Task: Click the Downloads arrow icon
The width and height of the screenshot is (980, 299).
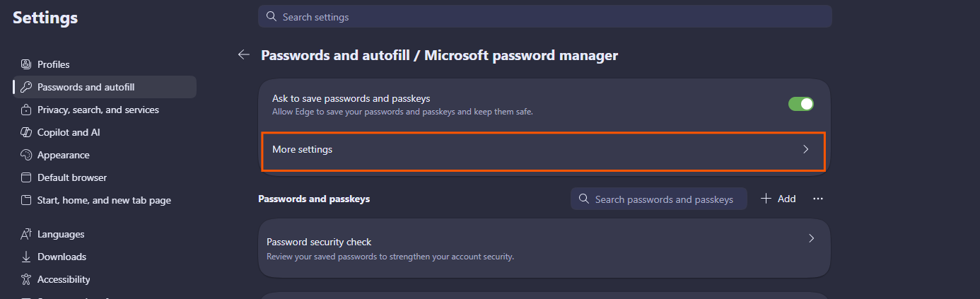Action: [26, 257]
